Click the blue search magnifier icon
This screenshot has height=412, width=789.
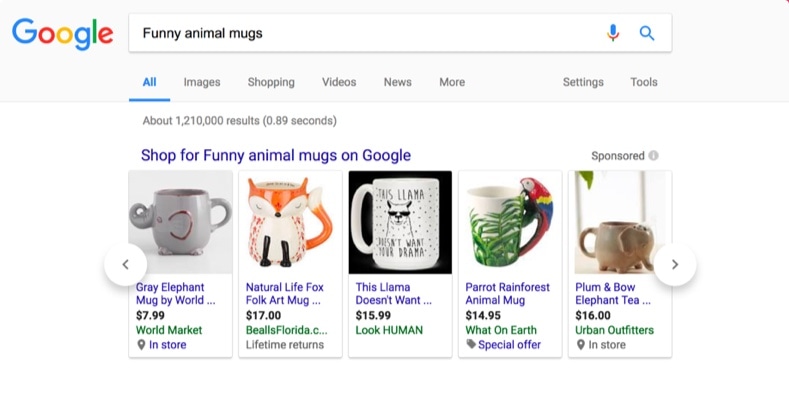pyautogui.click(x=647, y=33)
